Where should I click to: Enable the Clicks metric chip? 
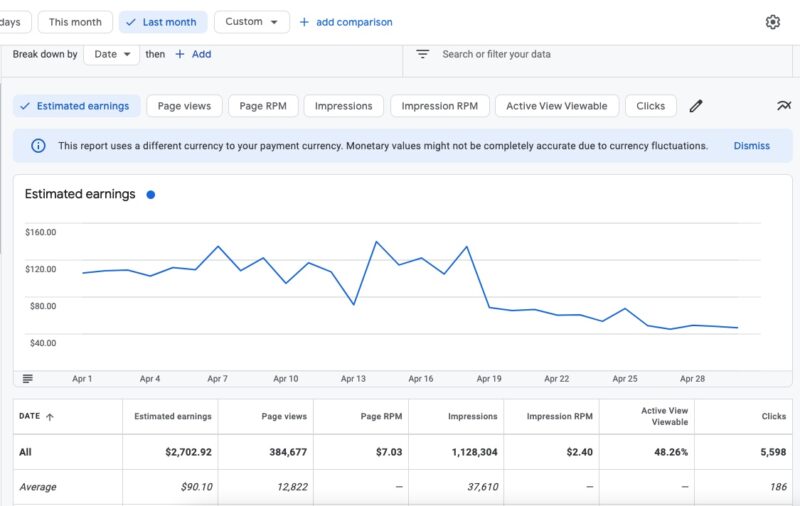[x=650, y=106]
